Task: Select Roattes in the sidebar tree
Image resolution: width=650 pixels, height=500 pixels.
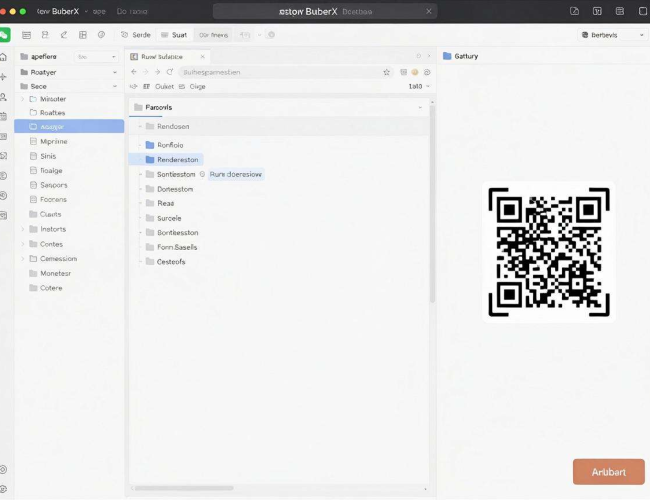Action: pyautogui.click(x=52, y=113)
